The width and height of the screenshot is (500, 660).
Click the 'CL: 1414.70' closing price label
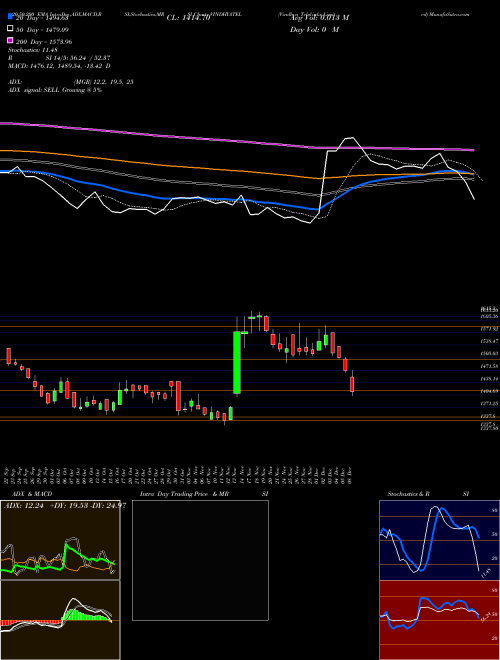click(x=188, y=18)
